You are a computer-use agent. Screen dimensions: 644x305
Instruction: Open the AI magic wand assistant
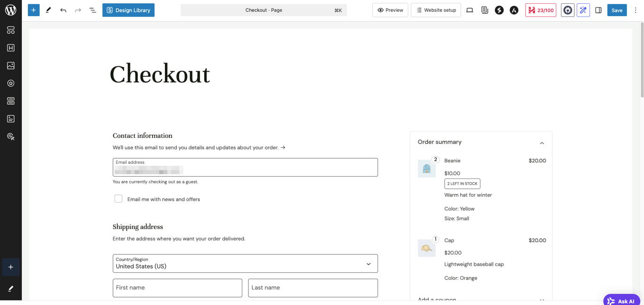[583, 10]
